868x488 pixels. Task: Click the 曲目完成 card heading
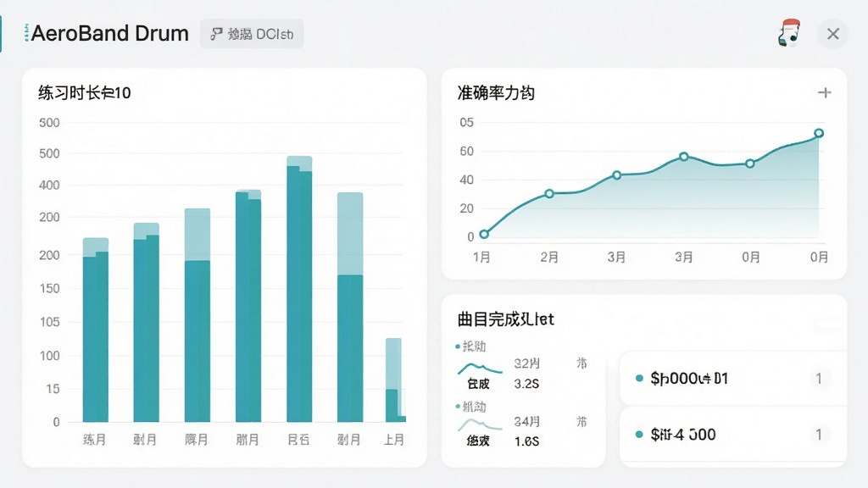[x=505, y=319]
